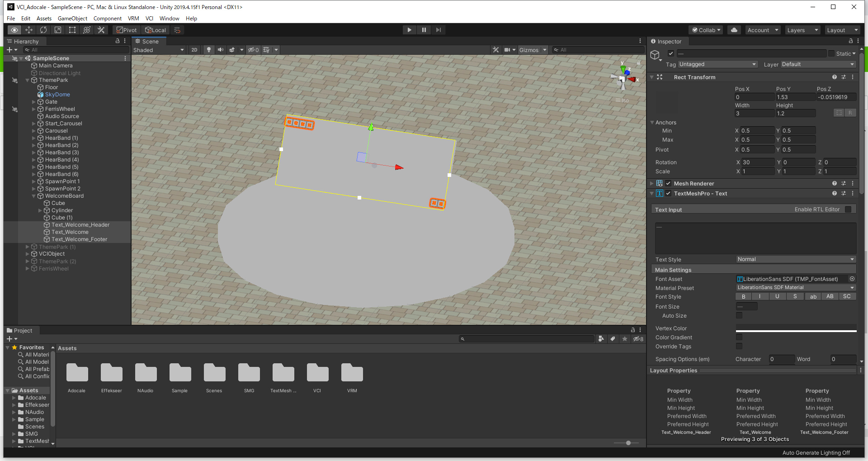Open TextMeshPro component help icon
This screenshot has height=461, width=868.
coord(835,193)
